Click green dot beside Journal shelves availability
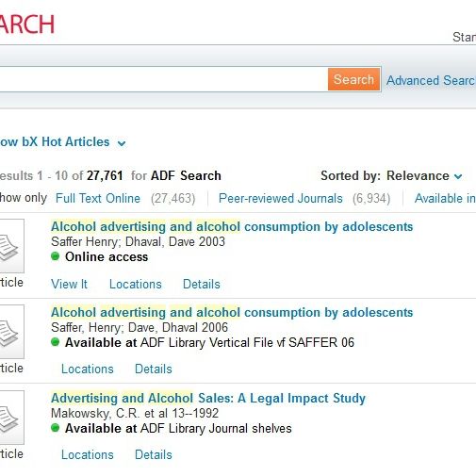 coord(56,428)
